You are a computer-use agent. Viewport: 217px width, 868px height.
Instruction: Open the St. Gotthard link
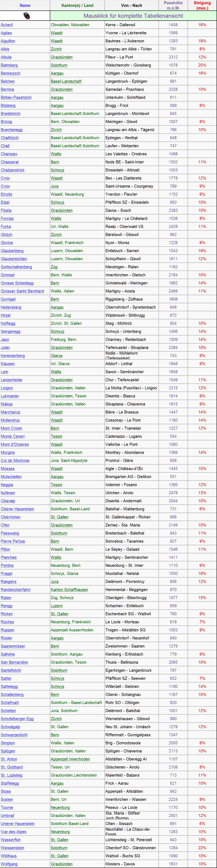[x=12, y=767]
